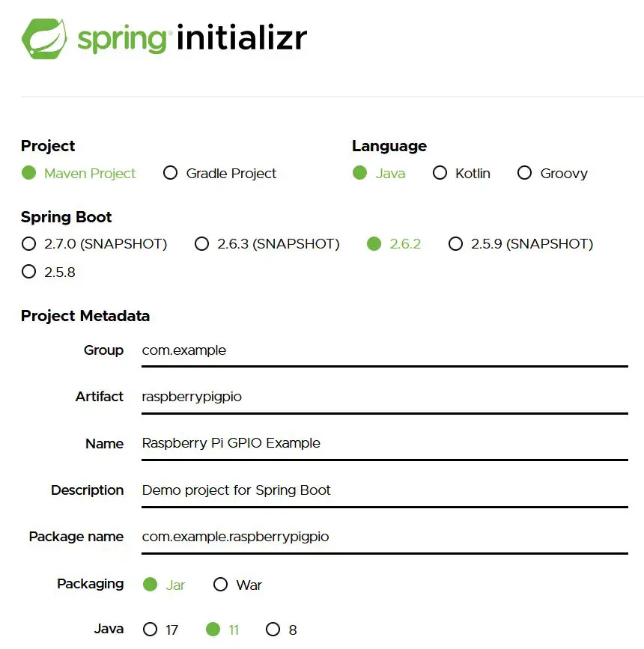
Task: Select Spring Boot 2.7.0 (SNAPSHOT)
Action: click(x=29, y=244)
